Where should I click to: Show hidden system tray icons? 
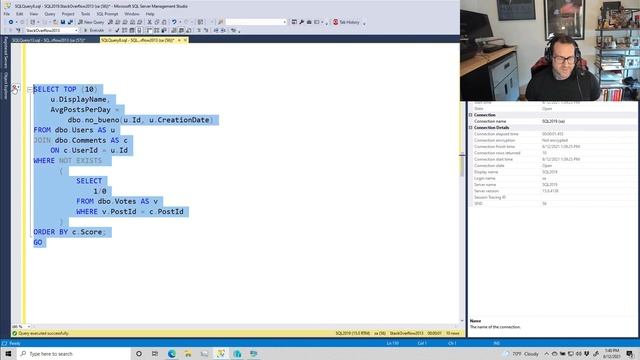click(x=546, y=354)
